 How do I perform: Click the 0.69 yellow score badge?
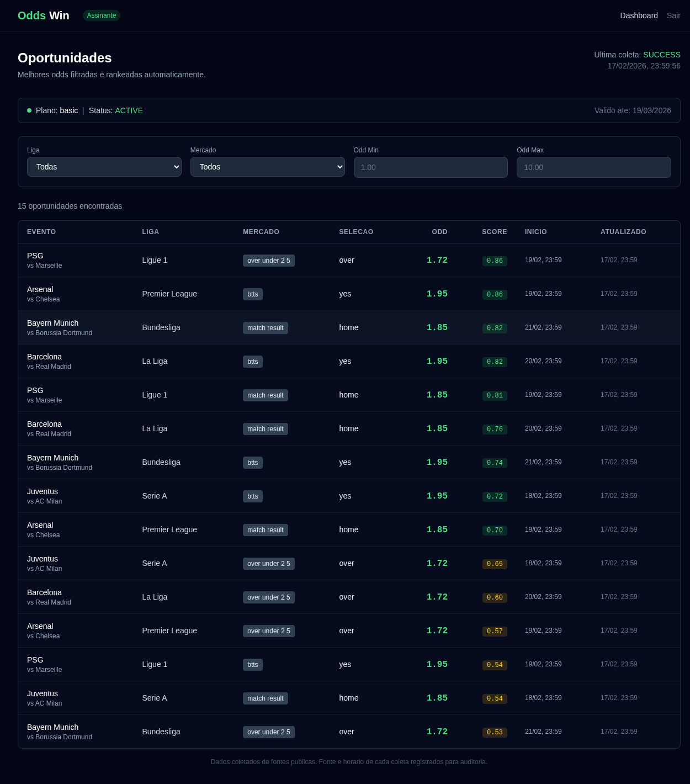[x=495, y=564]
